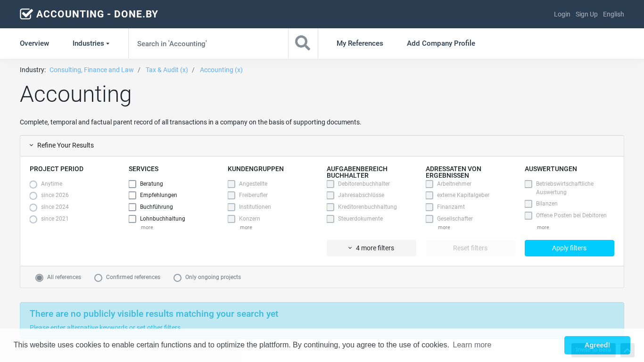Tick the externe Kapitalgeber checkbox

[x=429, y=195]
